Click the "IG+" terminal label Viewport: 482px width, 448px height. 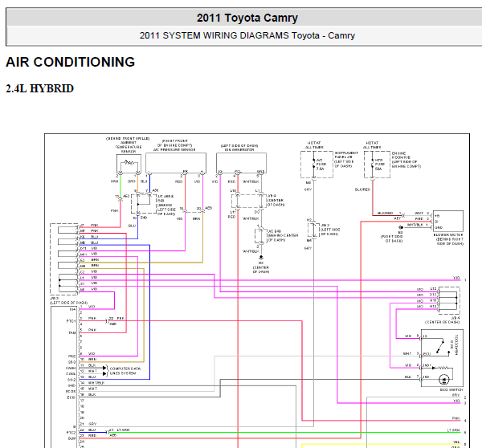coord(72,309)
